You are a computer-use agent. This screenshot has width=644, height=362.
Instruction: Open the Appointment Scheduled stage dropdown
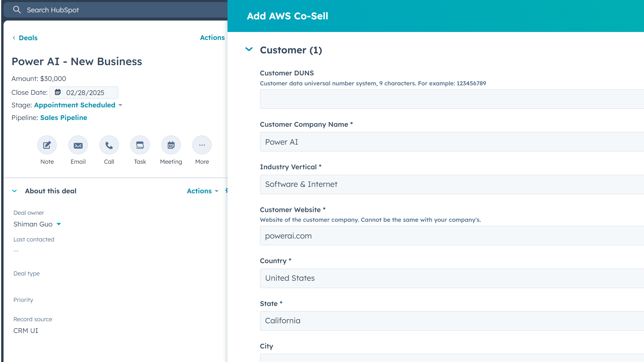tap(120, 105)
